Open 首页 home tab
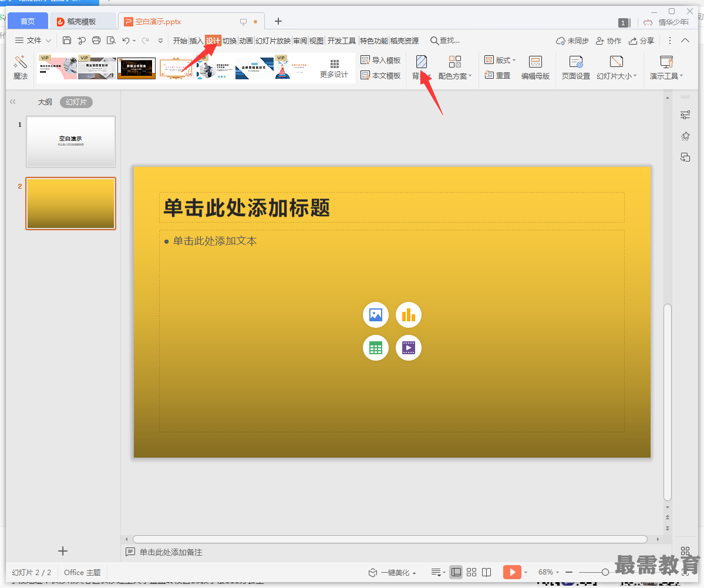Screen dimensions: 704x588 pos(28,21)
